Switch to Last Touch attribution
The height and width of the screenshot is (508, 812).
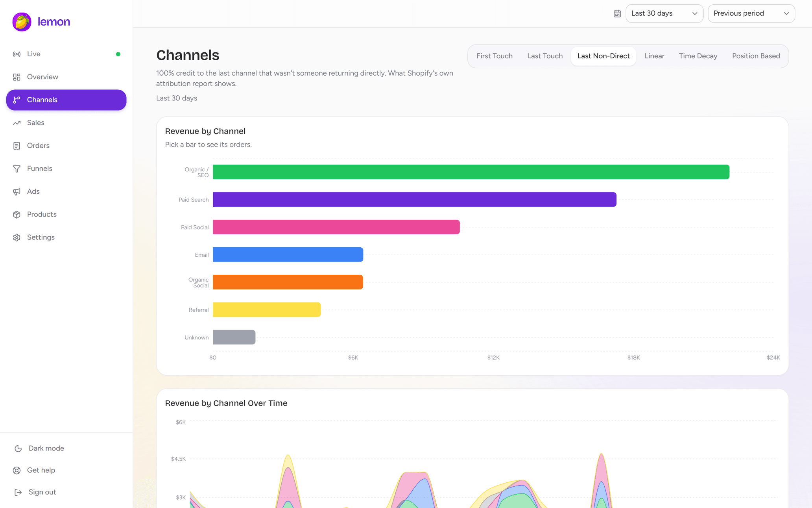tap(545, 56)
